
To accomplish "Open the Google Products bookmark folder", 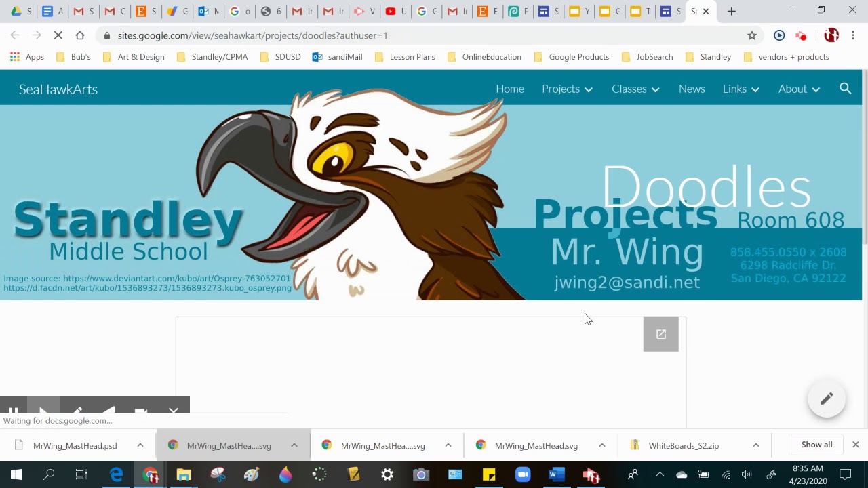I will pos(572,57).
